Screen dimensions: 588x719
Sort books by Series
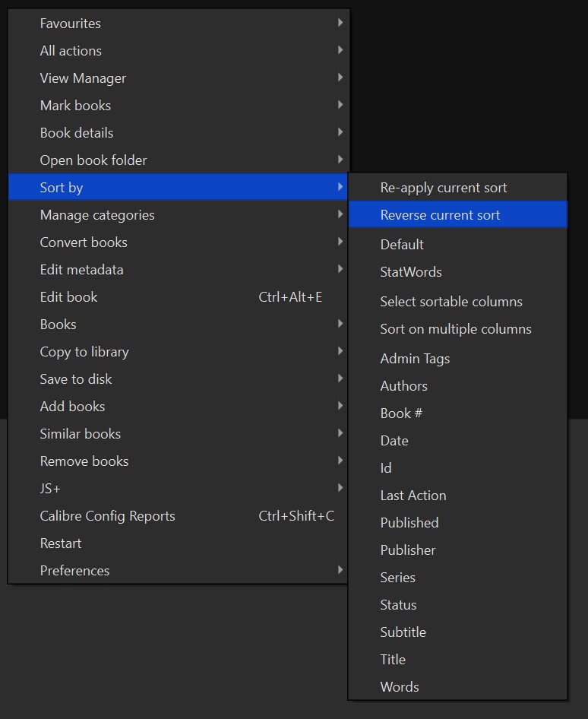click(x=398, y=578)
